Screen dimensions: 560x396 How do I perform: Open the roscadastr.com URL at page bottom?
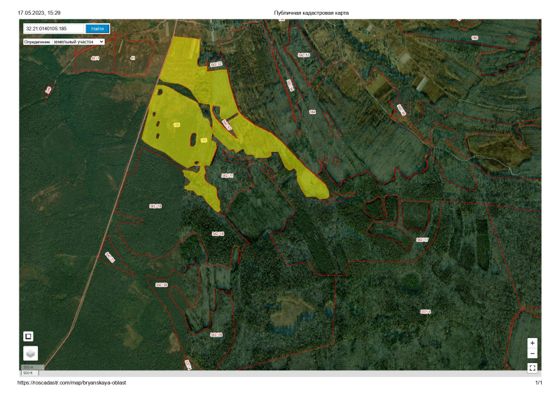pyautogui.click(x=72, y=382)
